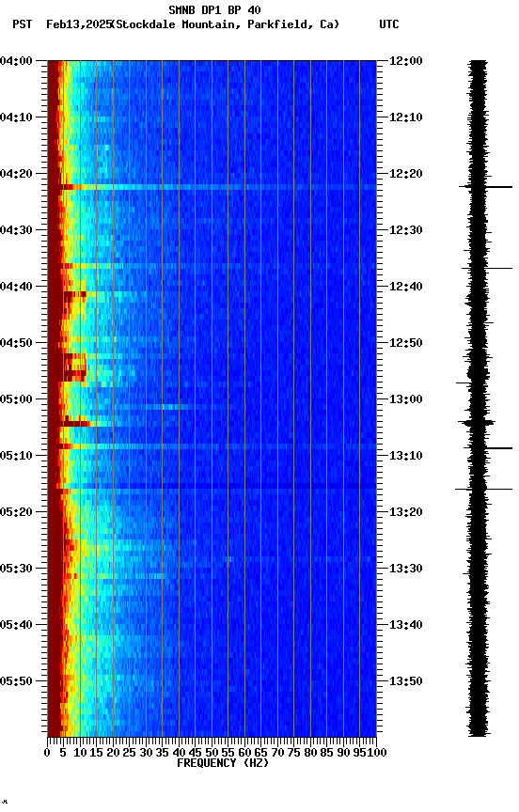
Task: Click the 13:10 UTC time label
Action: tap(405, 456)
